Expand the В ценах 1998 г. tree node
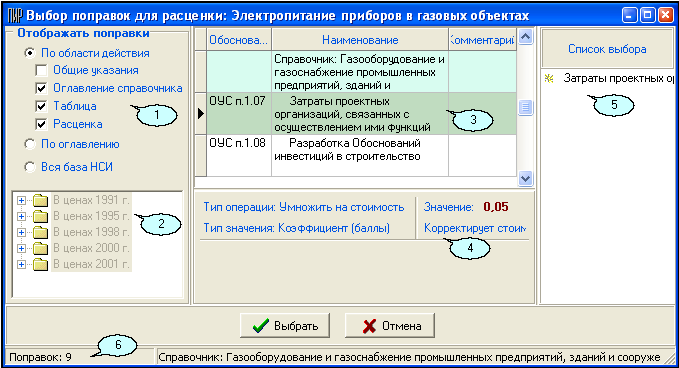Screen dimensions: 679x368 coord(21,232)
